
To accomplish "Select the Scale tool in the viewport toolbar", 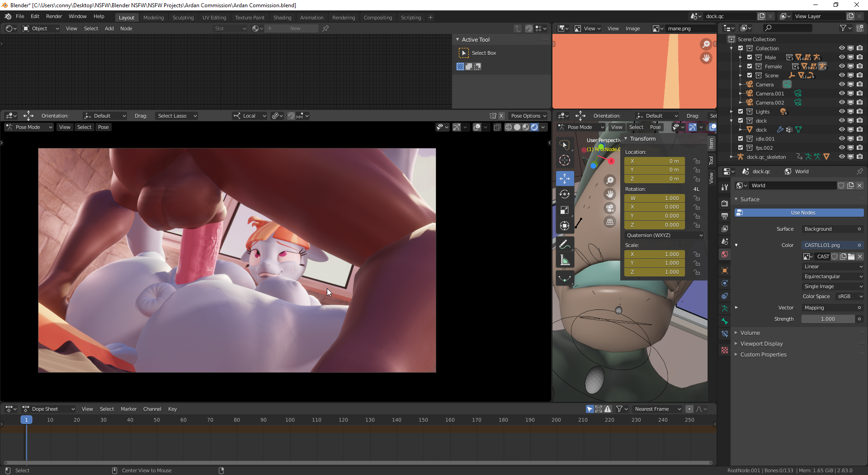I will click(x=565, y=210).
